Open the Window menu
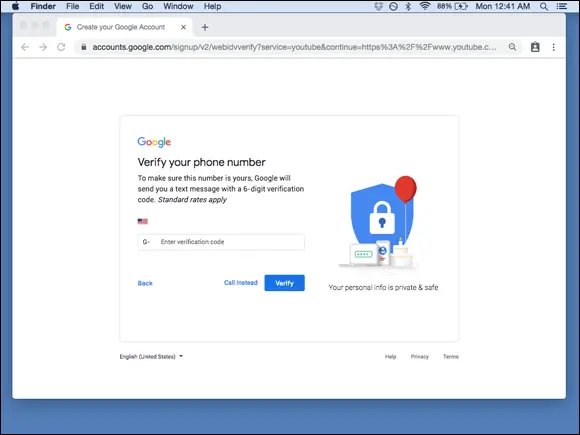The height and width of the screenshot is (435, 580). pos(178,6)
